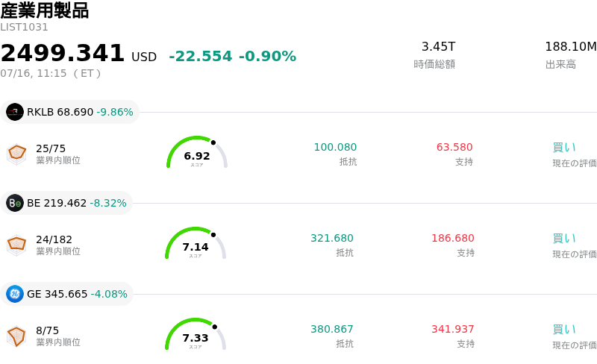
Task: Click the 25/75 industry ranking
Action: click(x=51, y=148)
